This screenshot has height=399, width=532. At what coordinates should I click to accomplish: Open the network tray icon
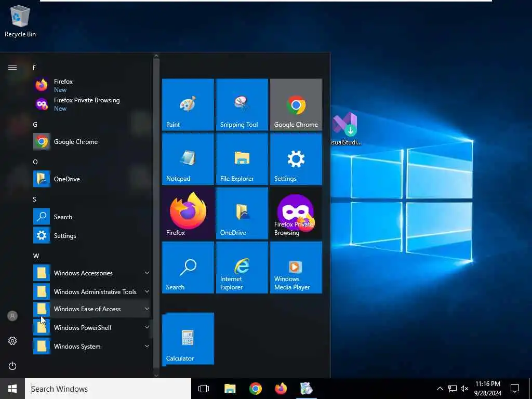[453, 389]
